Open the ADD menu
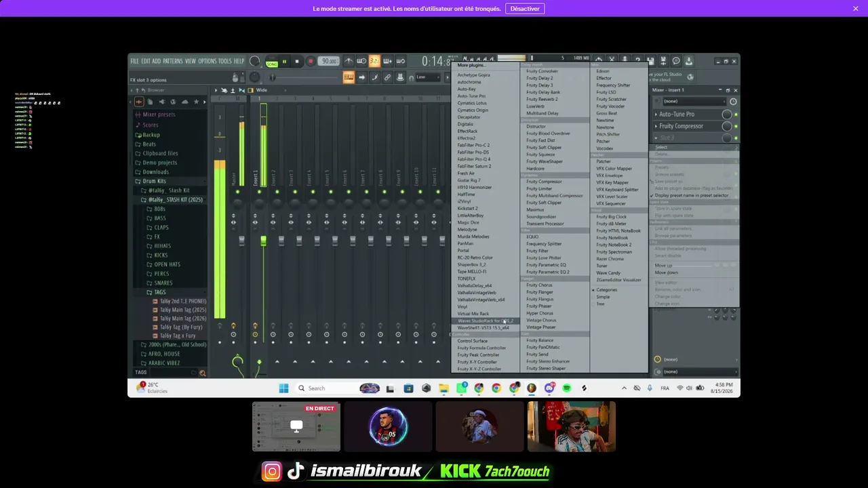Screen dimensions: 868x488 tap(157, 61)
